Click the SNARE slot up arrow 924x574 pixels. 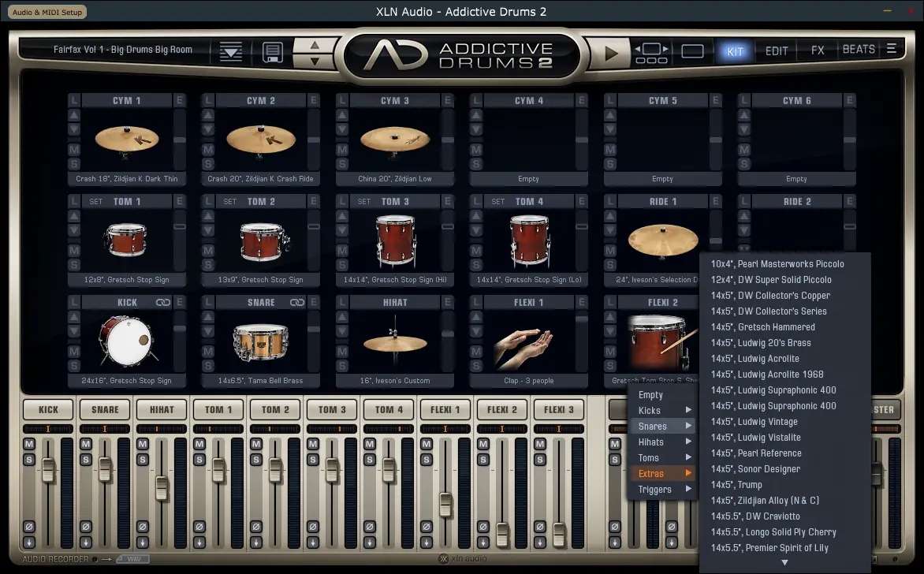click(208, 317)
